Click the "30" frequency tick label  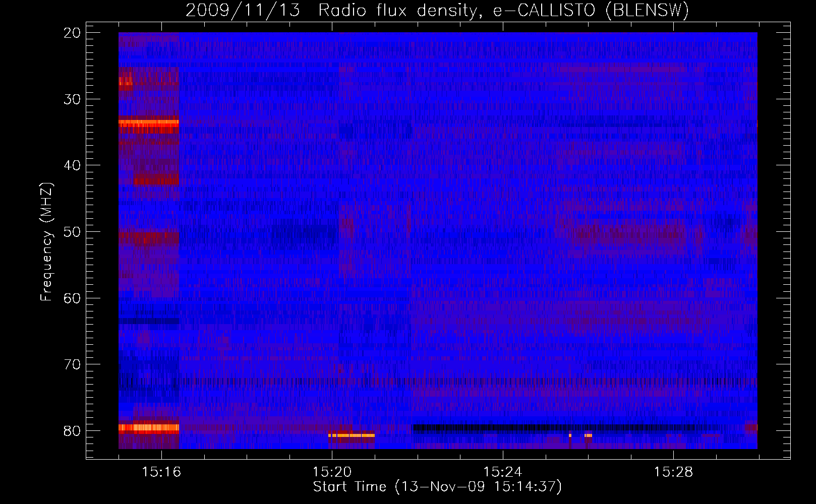tap(73, 99)
